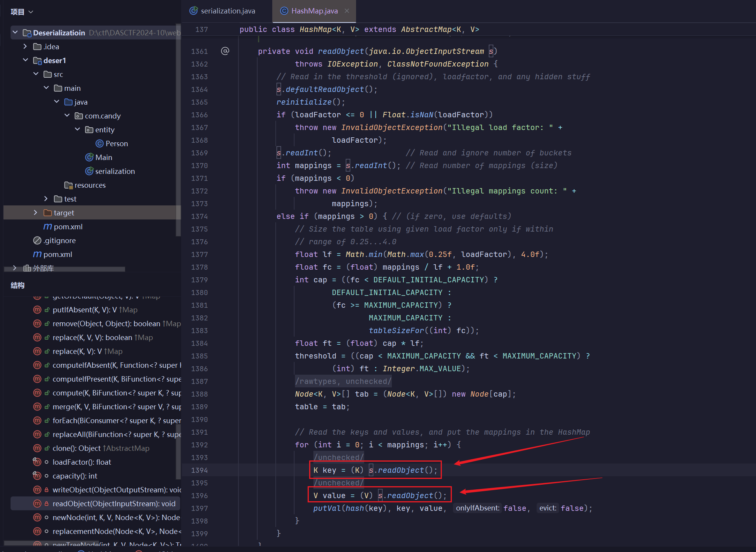This screenshot has height=552, width=756.
Task: Open the .gitignore file
Action: click(x=60, y=240)
